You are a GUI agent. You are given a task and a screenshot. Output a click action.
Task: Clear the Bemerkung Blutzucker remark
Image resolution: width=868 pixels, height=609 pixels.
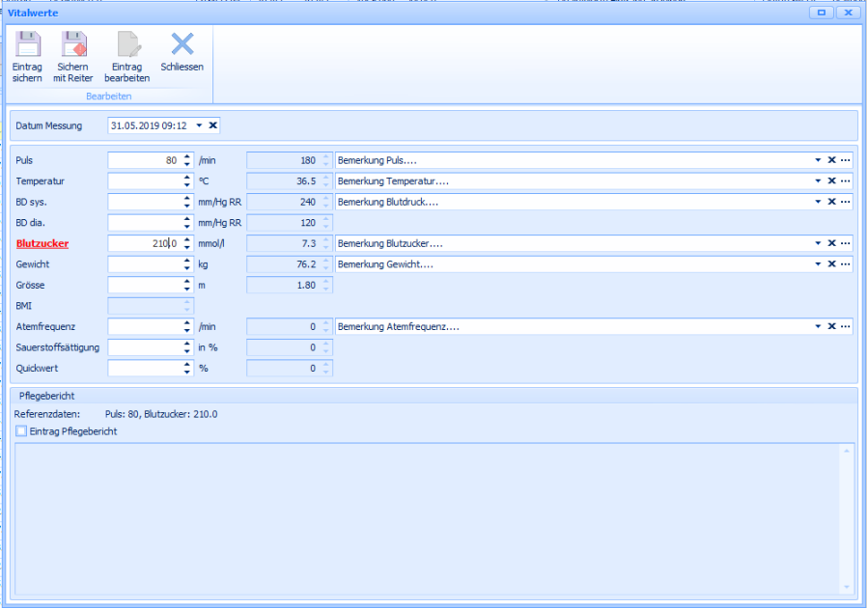pyautogui.click(x=831, y=243)
